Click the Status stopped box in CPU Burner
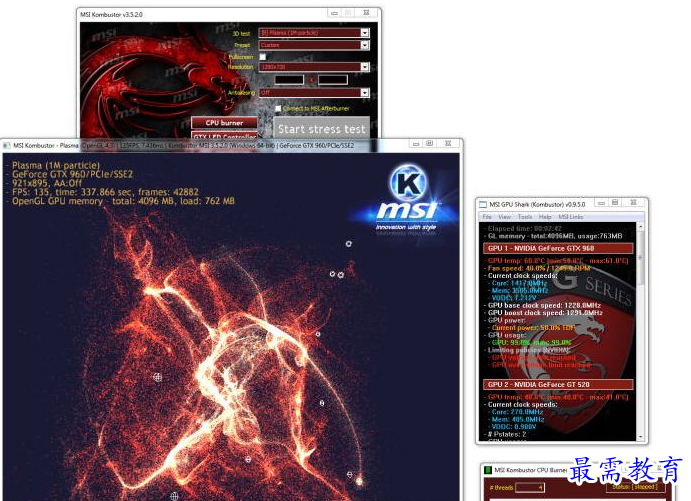This screenshot has width=691, height=501. coord(637,486)
